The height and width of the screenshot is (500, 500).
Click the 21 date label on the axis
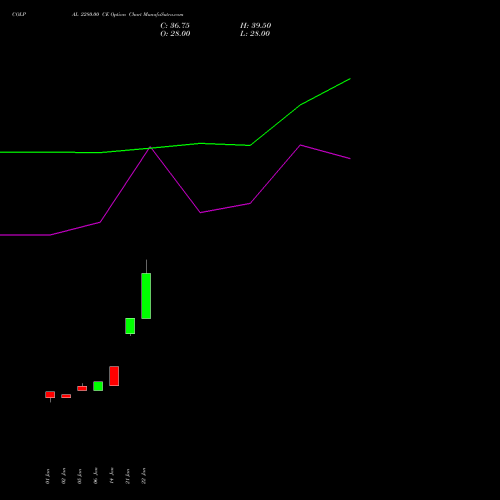(127, 476)
